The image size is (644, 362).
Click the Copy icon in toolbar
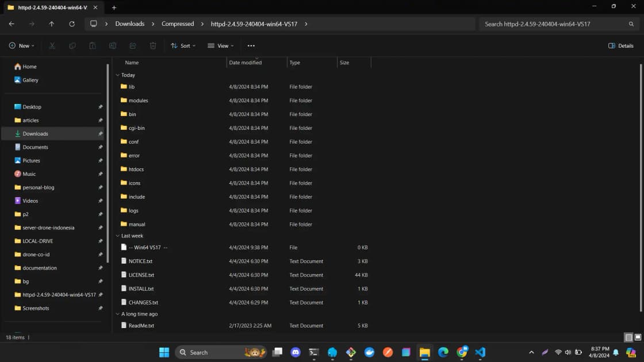point(72,45)
